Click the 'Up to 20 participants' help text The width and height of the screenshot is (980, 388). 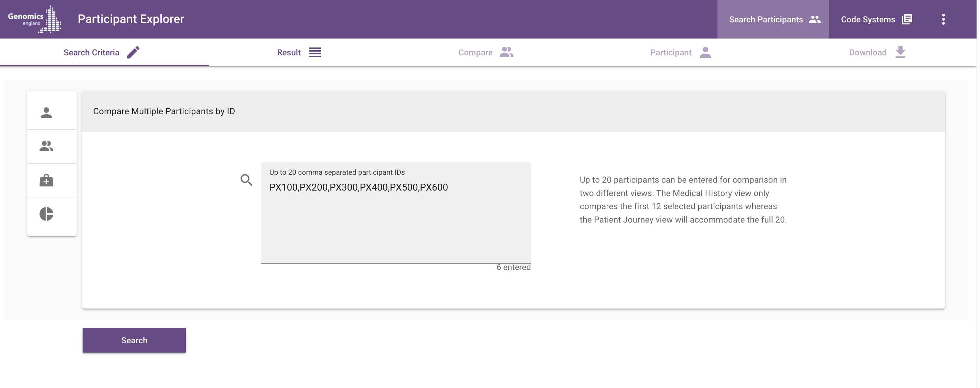[x=683, y=200]
